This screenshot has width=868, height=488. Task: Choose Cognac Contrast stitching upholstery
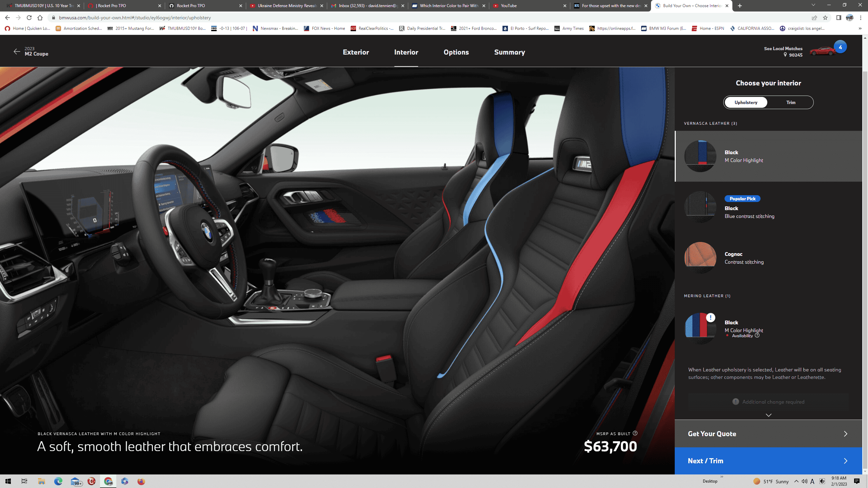point(768,258)
